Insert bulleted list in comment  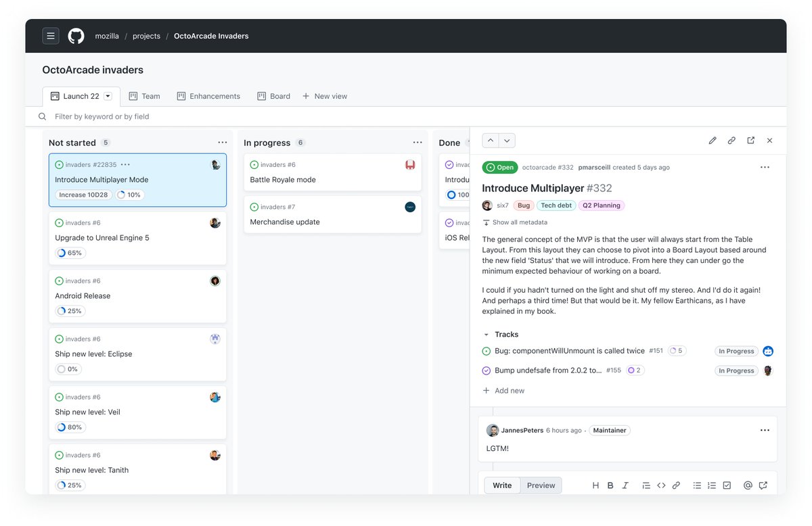(x=697, y=485)
